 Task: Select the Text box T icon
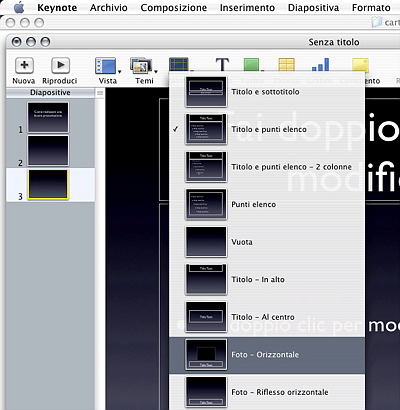(222, 64)
